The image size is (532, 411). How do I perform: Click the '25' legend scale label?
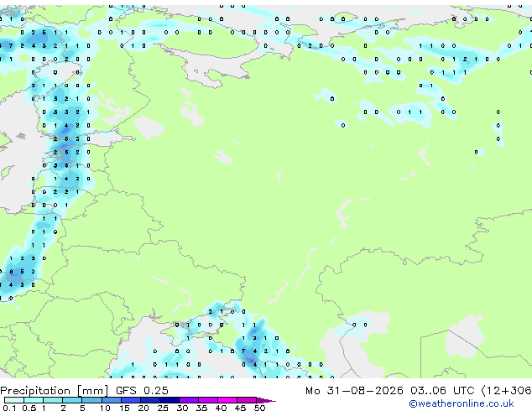point(163,408)
